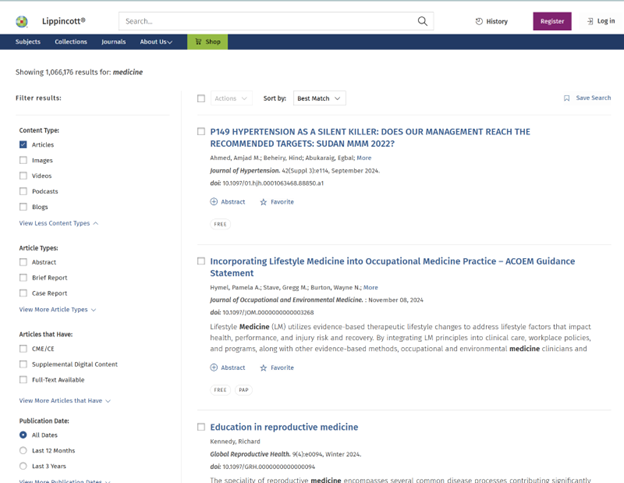Open the Journals menu item
The height and width of the screenshot is (483, 624).
tap(113, 42)
